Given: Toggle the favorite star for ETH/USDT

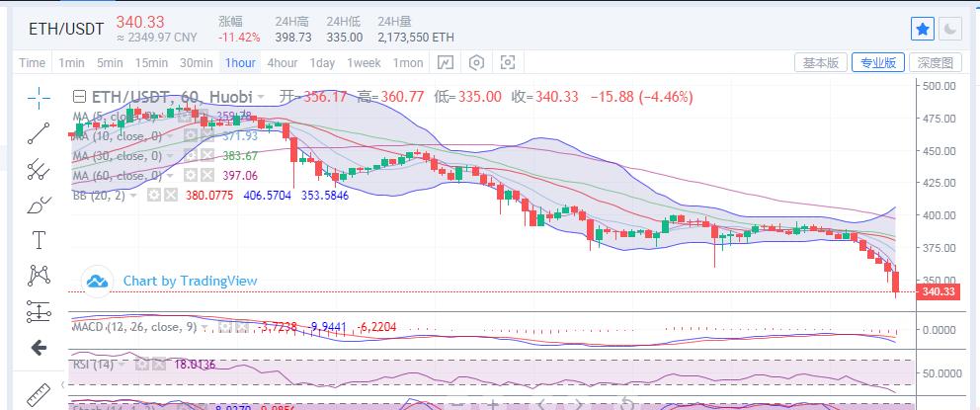Looking at the screenshot, I should (923, 30).
